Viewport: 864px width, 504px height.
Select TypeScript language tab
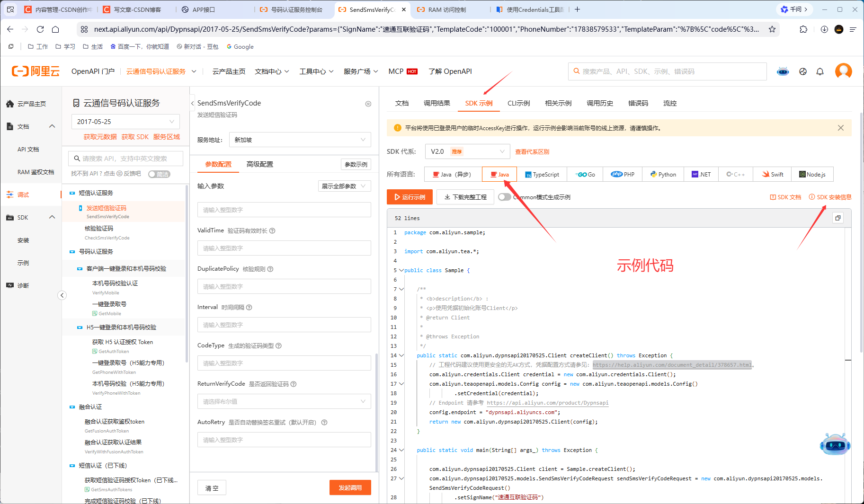(542, 174)
